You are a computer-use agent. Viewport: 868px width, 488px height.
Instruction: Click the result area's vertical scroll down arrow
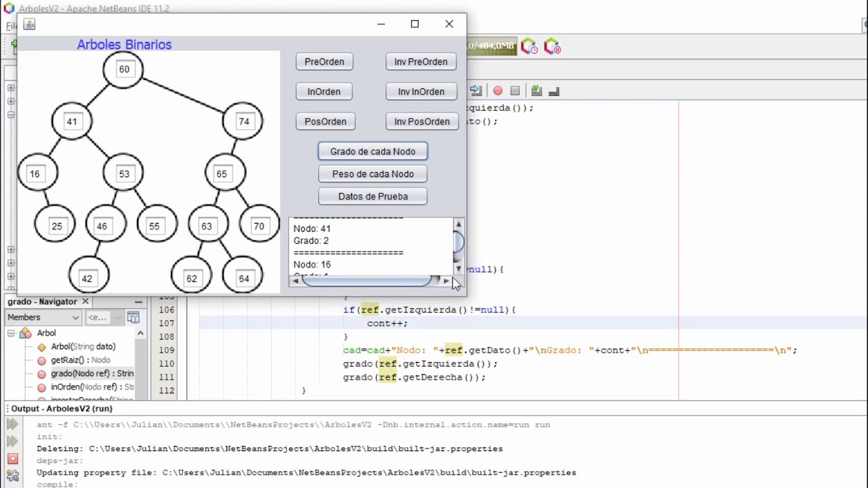(x=458, y=269)
